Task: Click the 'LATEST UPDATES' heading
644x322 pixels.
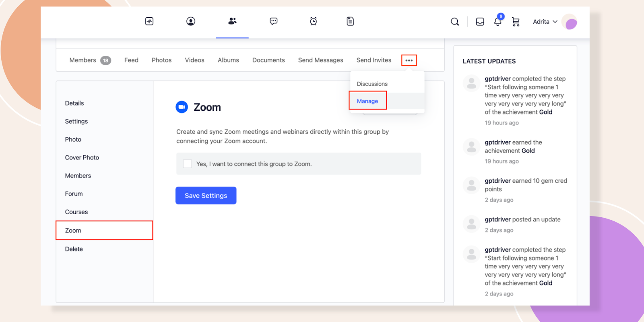Action: (x=489, y=61)
